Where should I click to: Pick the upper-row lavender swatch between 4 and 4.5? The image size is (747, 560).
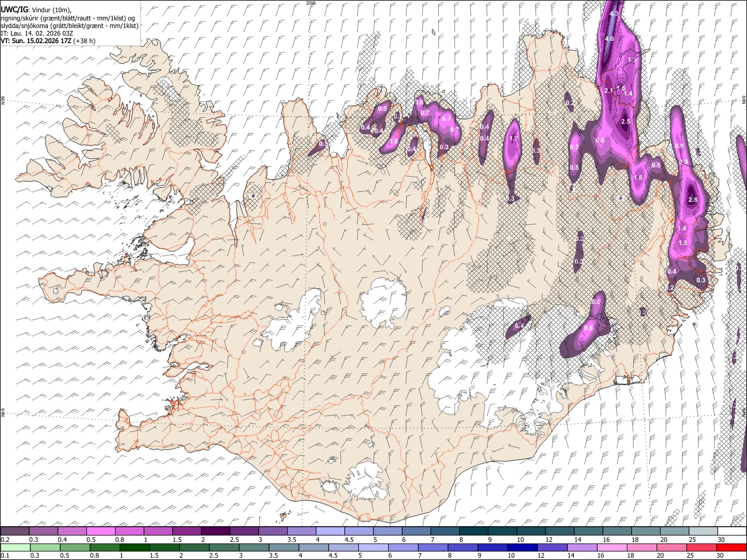coord(329,531)
